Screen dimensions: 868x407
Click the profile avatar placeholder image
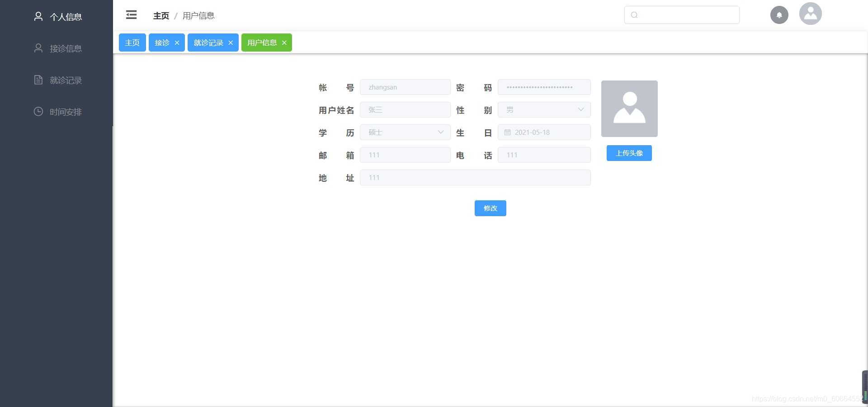click(629, 109)
